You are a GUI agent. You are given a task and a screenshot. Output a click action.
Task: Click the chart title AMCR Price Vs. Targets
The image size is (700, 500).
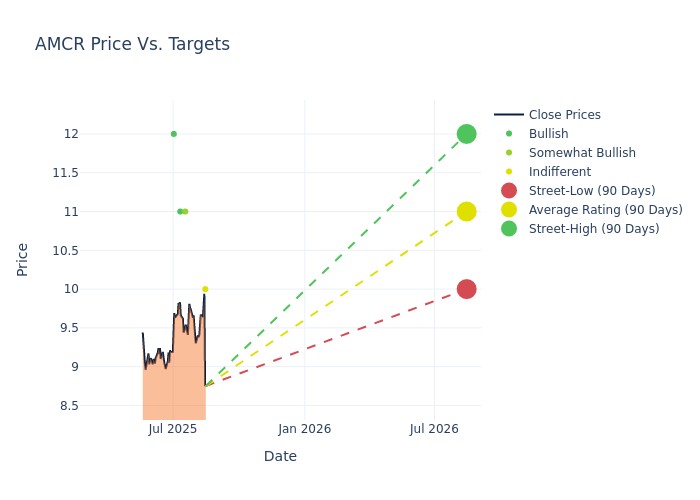click(132, 44)
